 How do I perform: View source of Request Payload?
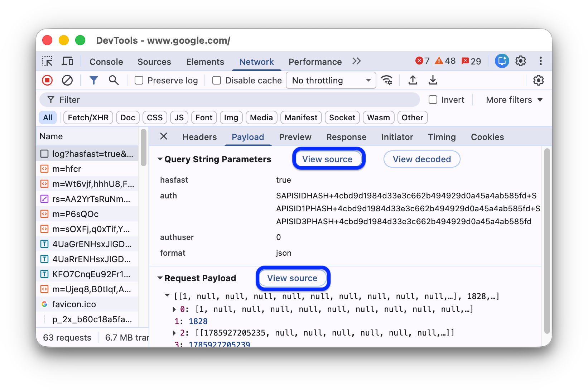(292, 278)
